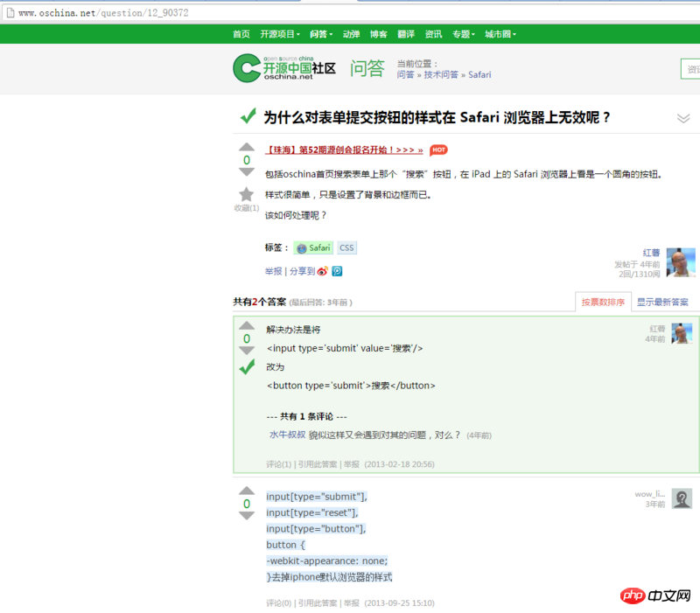Open the CSS tag
This screenshot has width=700, height=613.
[346, 247]
